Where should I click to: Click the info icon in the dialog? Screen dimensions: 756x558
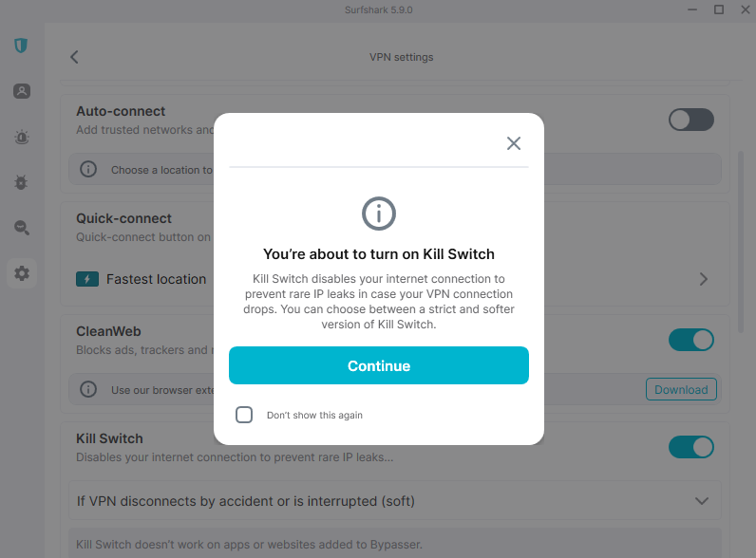tap(379, 214)
